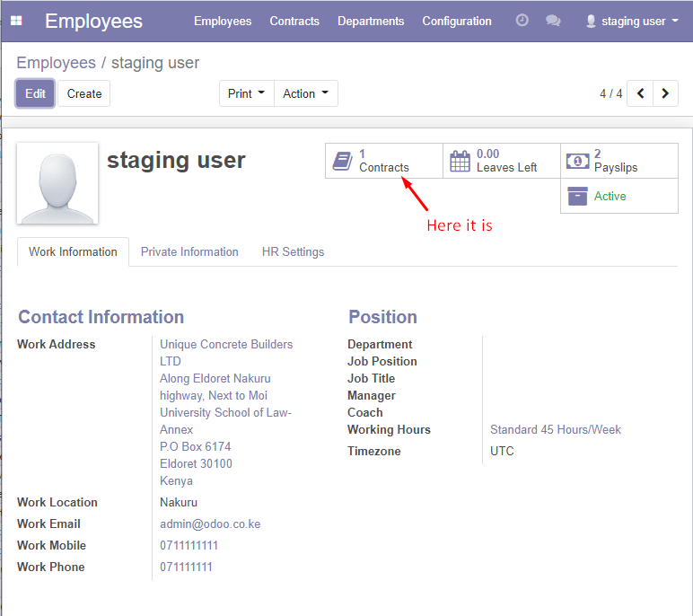Select the UTC timezone value
The image size is (693, 616).
coord(502,451)
